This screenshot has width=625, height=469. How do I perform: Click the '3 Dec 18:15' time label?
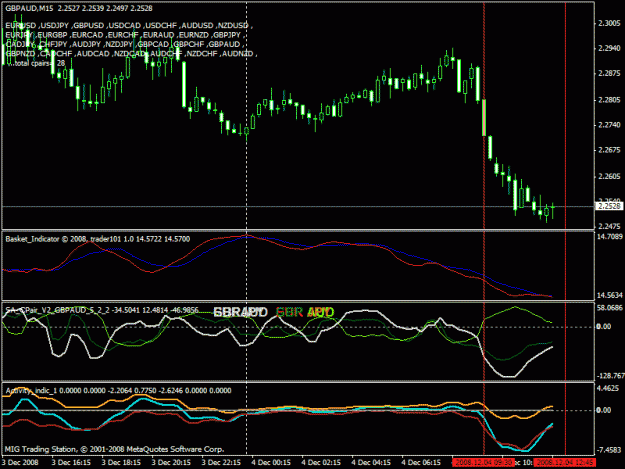(121, 463)
